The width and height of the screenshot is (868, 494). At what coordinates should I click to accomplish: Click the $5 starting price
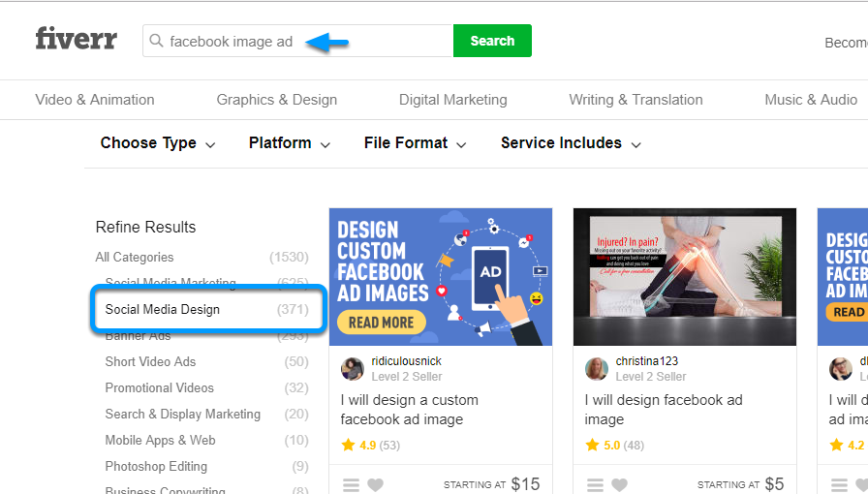(x=774, y=484)
